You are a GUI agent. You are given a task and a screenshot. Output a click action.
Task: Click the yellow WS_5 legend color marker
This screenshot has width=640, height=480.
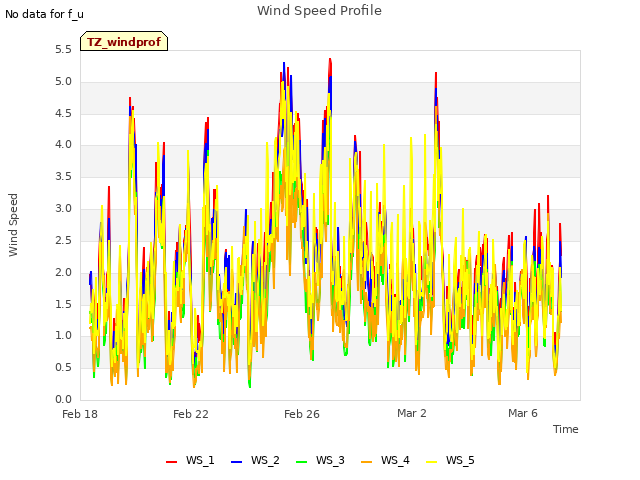point(431,462)
